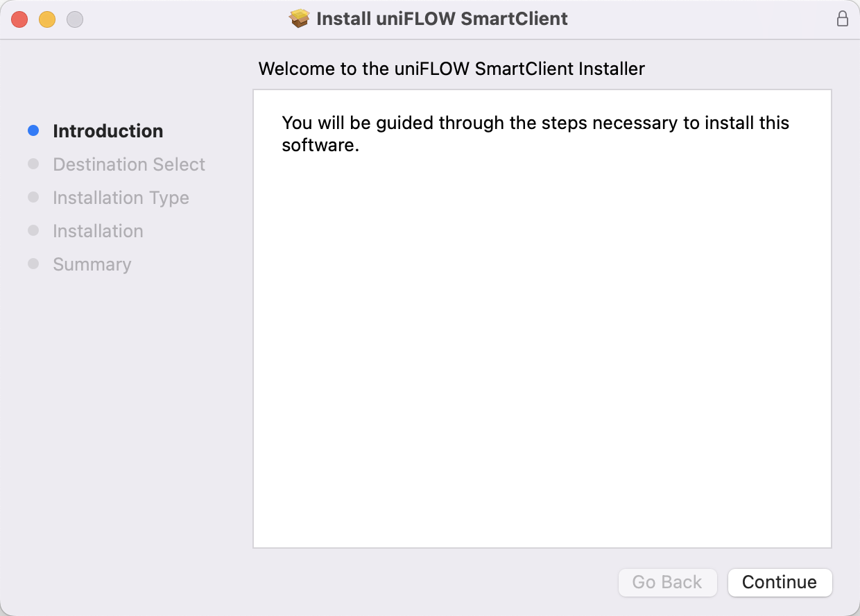Select the Installation Type step label
This screenshot has height=616, width=860.
tap(121, 198)
